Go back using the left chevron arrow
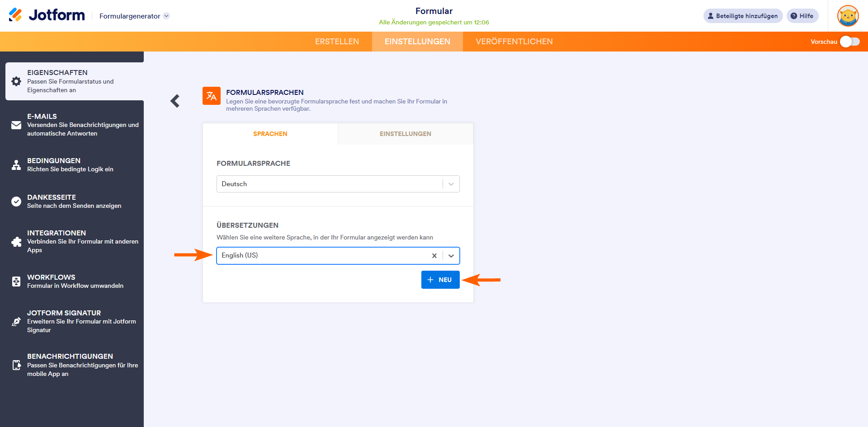The height and width of the screenshot is (427, 868). coord(175,101)
